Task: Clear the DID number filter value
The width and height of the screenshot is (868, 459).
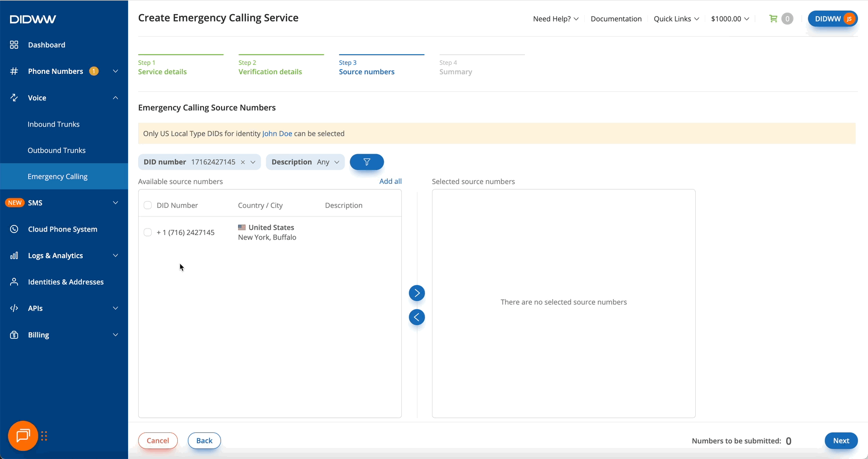Action: (x=243, y=162)
